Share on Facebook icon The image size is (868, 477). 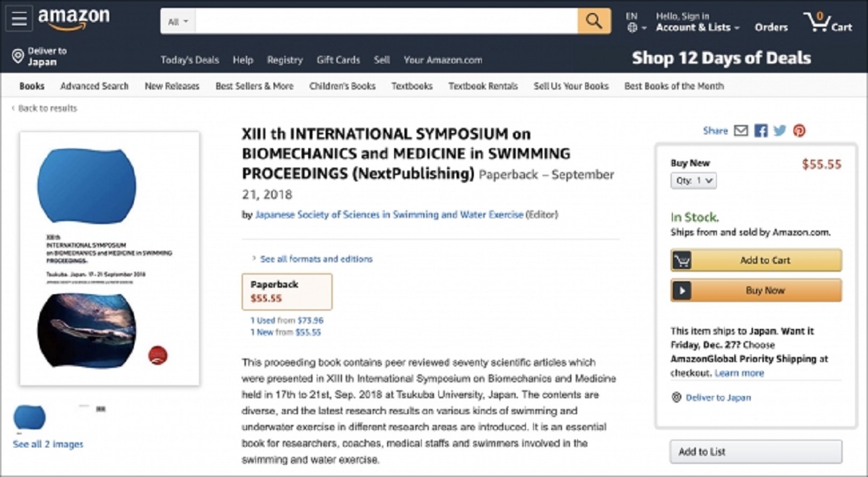point(761,131)
